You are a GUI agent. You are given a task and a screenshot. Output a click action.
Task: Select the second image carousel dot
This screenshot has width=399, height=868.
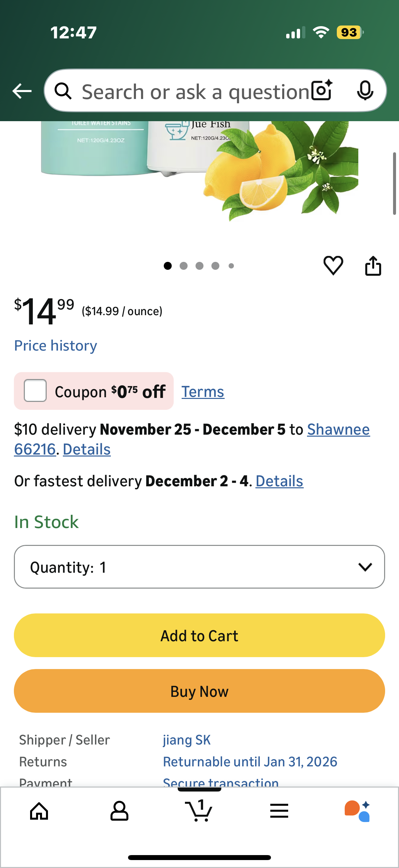coord(184,266)
